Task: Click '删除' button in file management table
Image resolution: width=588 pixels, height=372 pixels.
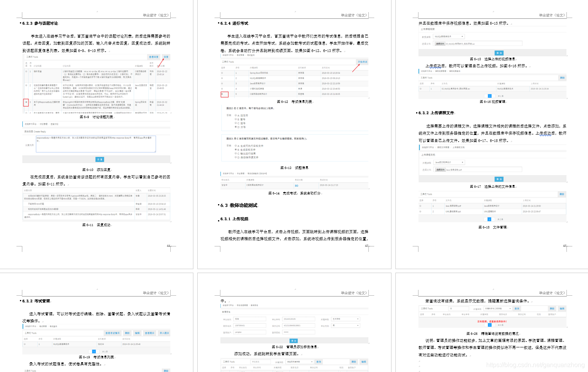Action: pyautogui.click(x=561, y=194)
